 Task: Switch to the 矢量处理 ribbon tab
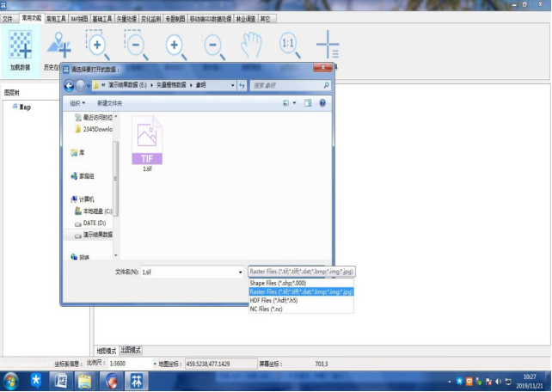[x=124, y=17]
